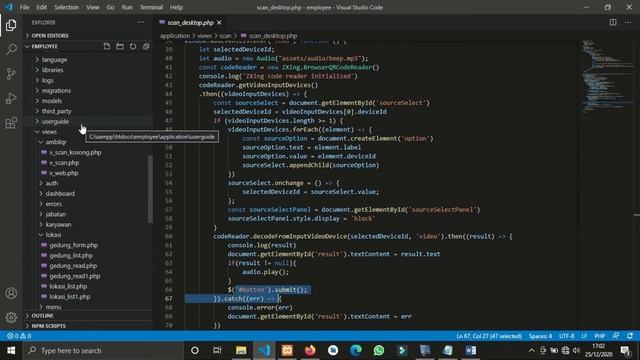Expand the NPM SCRIPTS section
640x360 pixels.
(88, 326)
